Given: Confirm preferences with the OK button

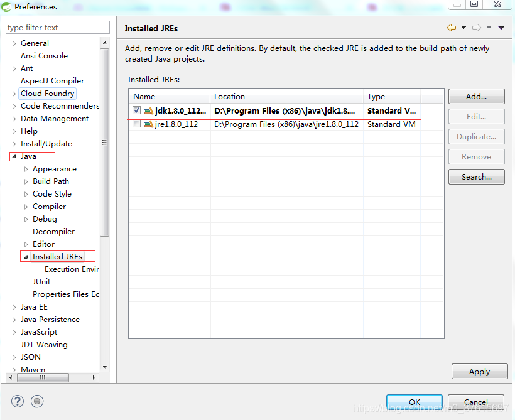Looking at the screenshot, I should pos(414,402).
